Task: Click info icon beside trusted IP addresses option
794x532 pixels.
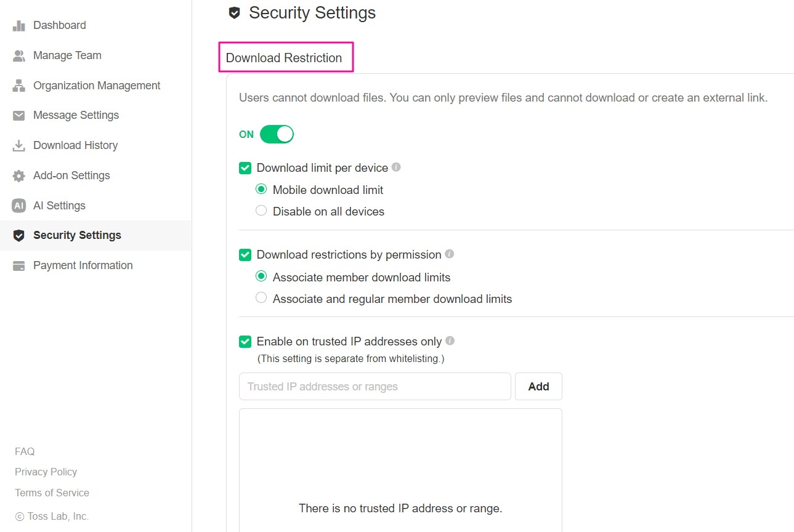Action: pyautogui.click(x=450, y=341)
